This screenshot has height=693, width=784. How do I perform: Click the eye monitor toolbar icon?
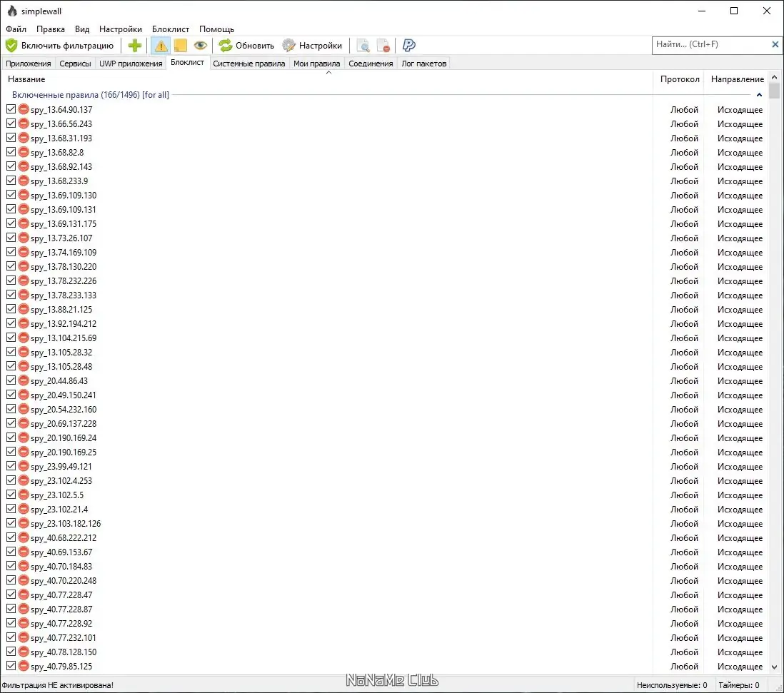[x=201, y=46]
